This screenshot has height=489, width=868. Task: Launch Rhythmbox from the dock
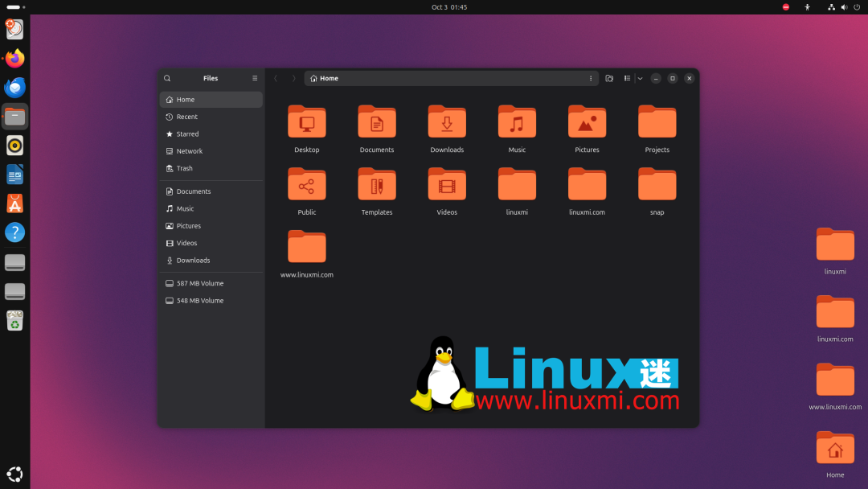click(15, 146)
